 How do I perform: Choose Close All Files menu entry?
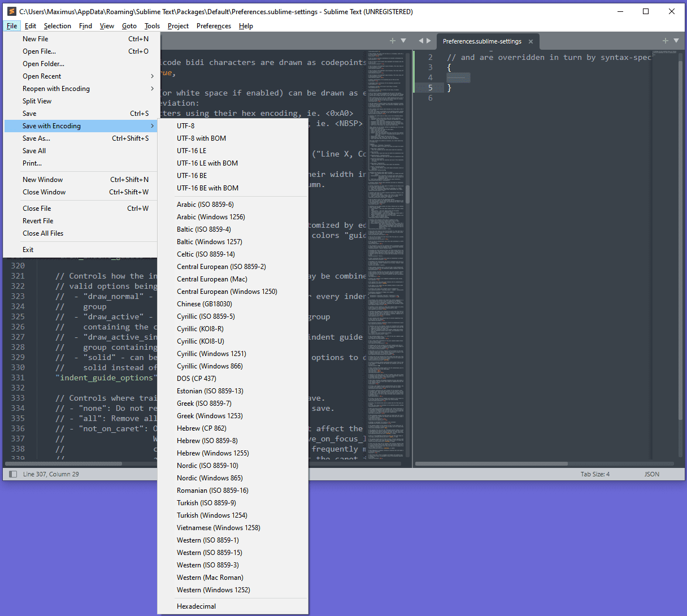click(81, 233)
